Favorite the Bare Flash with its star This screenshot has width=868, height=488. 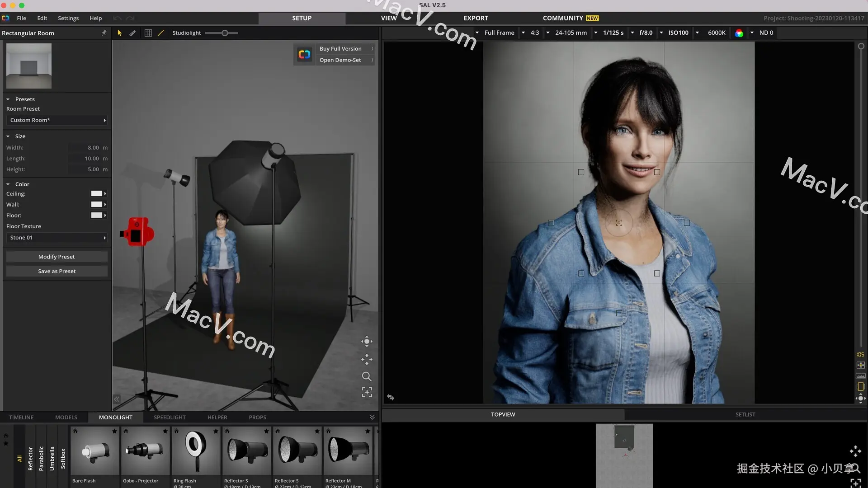tap(114, 431)
